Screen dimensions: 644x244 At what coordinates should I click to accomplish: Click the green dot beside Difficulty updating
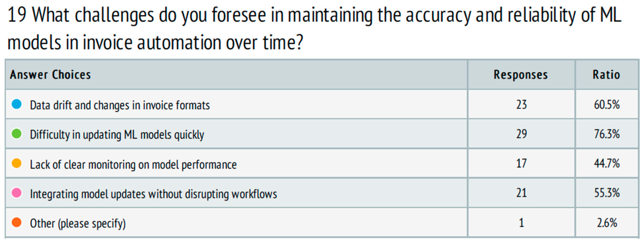coord(17,134)
